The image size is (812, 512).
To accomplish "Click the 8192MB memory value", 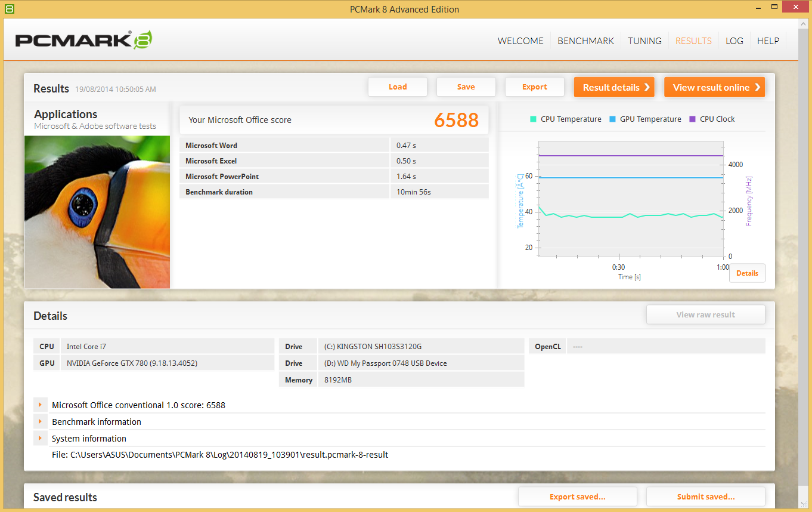I will (x=421, y=380).
